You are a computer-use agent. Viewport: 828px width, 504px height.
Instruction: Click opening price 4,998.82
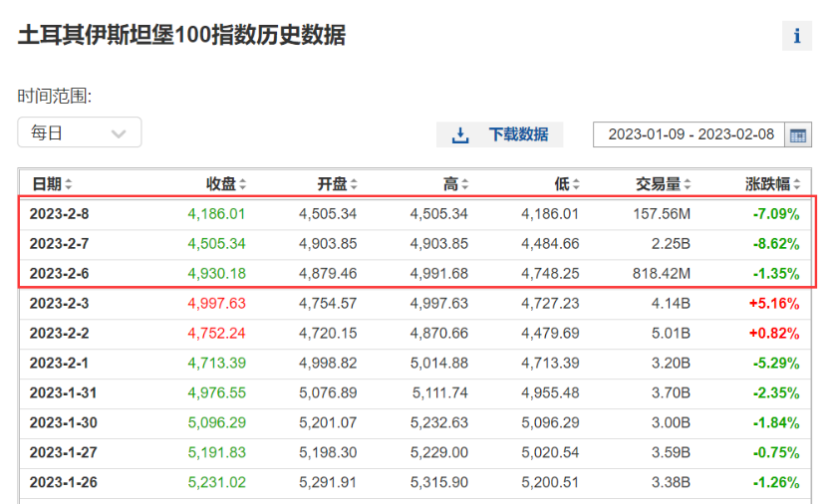coord(328,364)
